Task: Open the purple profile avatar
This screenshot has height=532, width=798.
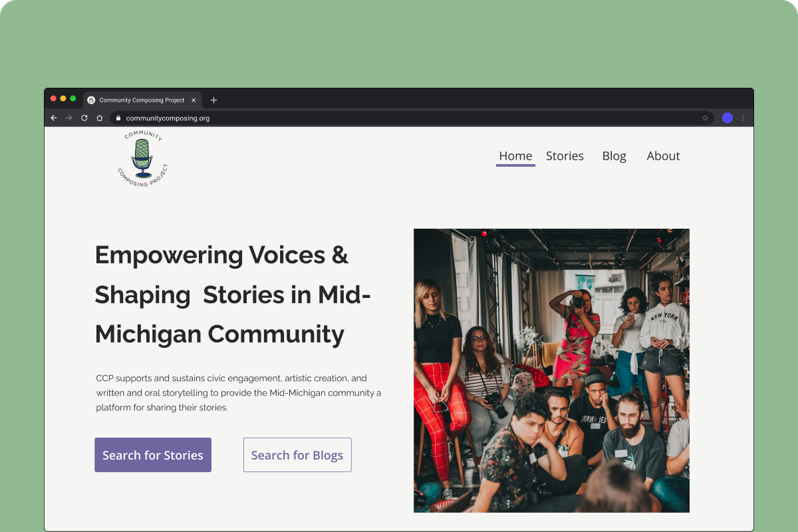Action: 728,118
